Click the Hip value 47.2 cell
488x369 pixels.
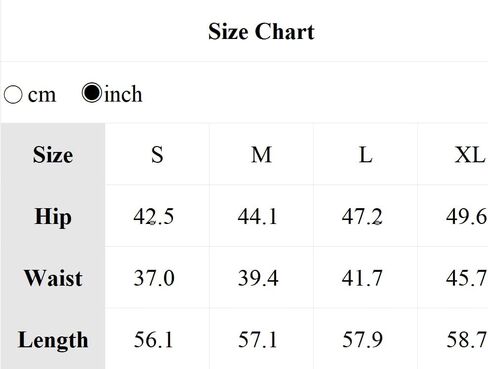365,216
